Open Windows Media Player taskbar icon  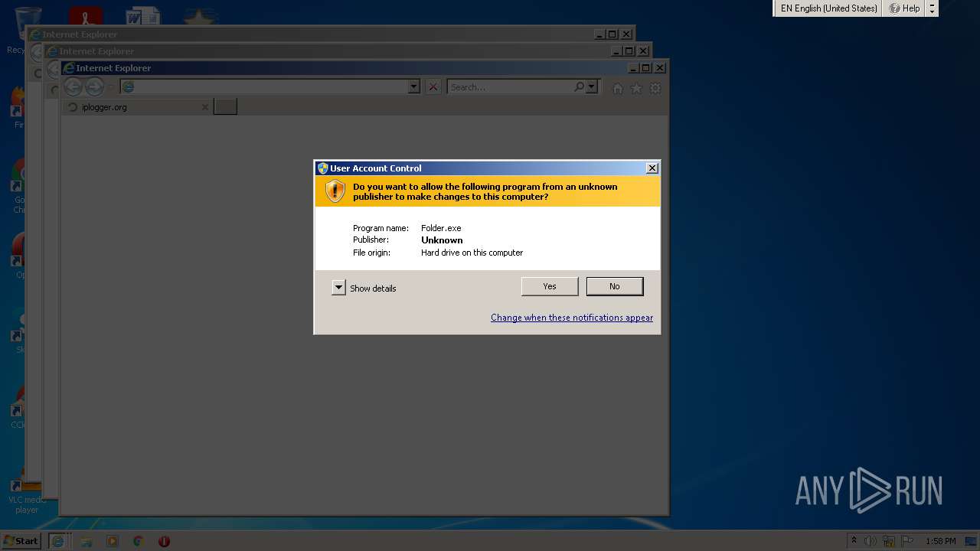[113, 541]
